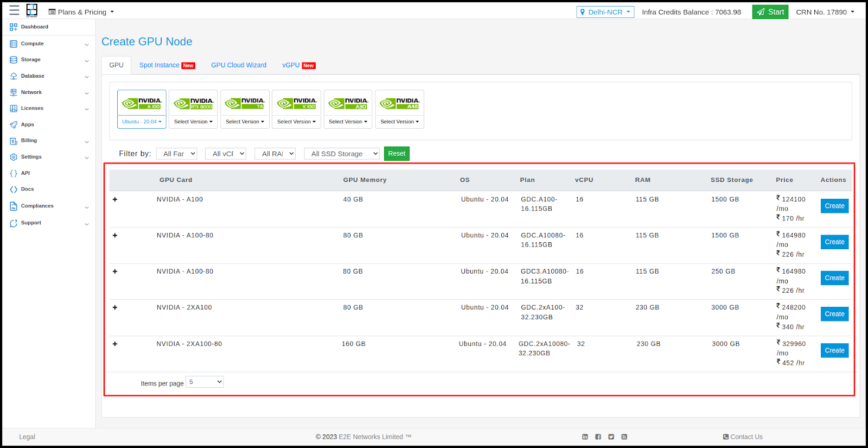Select the NVIDIA V100 card logo

pos(296,103)
